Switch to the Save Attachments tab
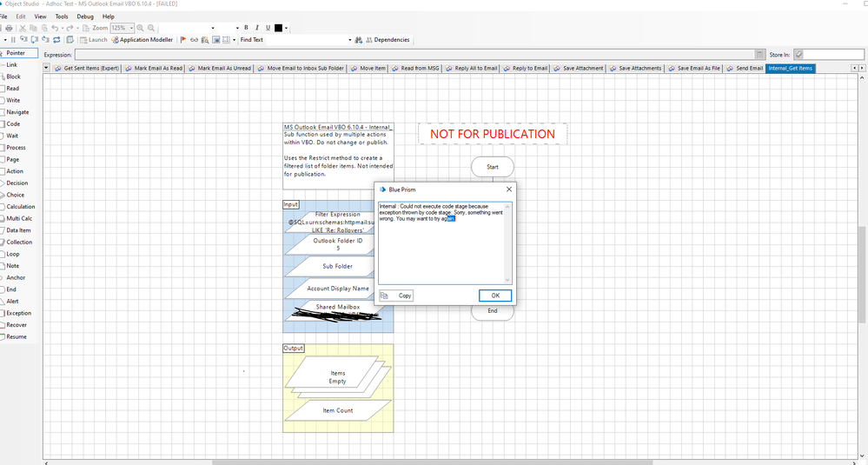This screenshot has height=465, width=868. [635, 68]
